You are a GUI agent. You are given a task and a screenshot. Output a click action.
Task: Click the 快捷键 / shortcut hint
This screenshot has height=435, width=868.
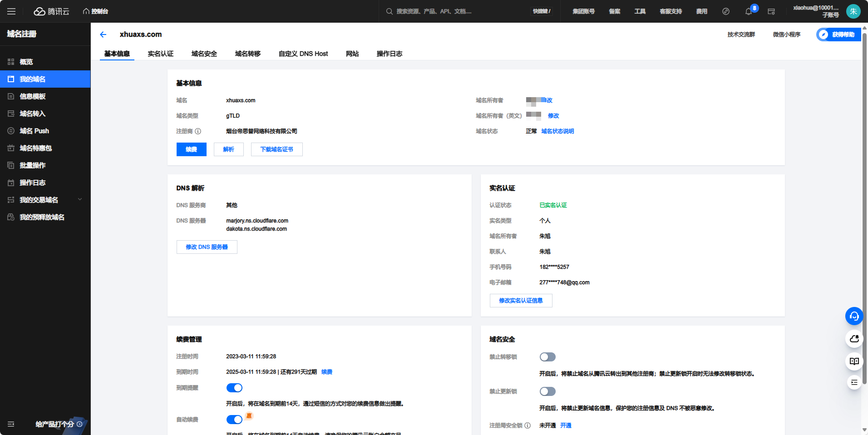pyautogui.click(x=542, y=11)
